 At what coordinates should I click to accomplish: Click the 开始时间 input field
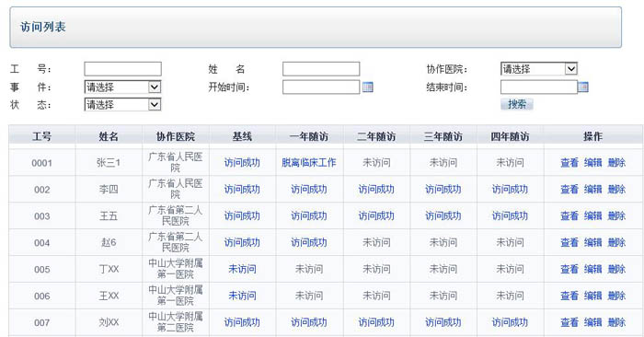pyautogui.click(x=321, y=87)
